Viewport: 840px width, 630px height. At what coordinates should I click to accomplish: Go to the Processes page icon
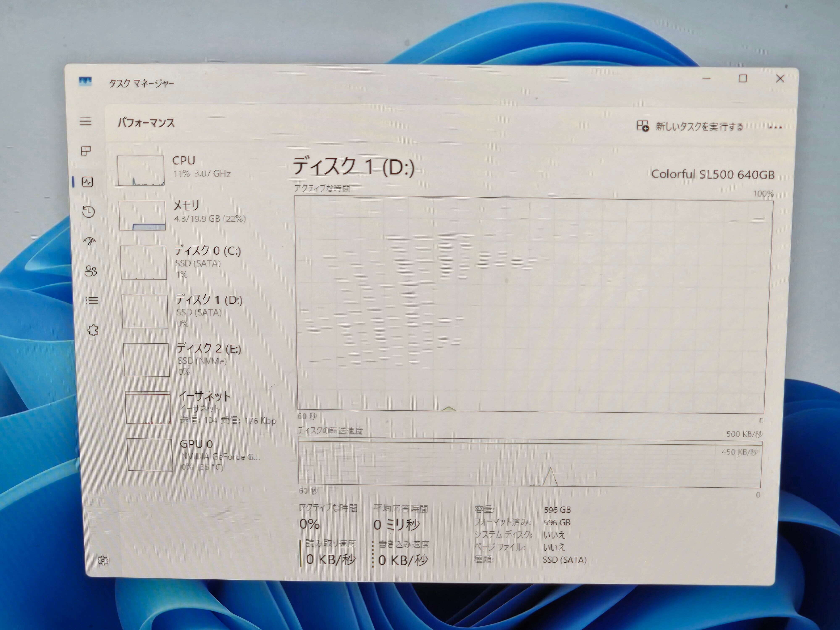coord(86,151)
